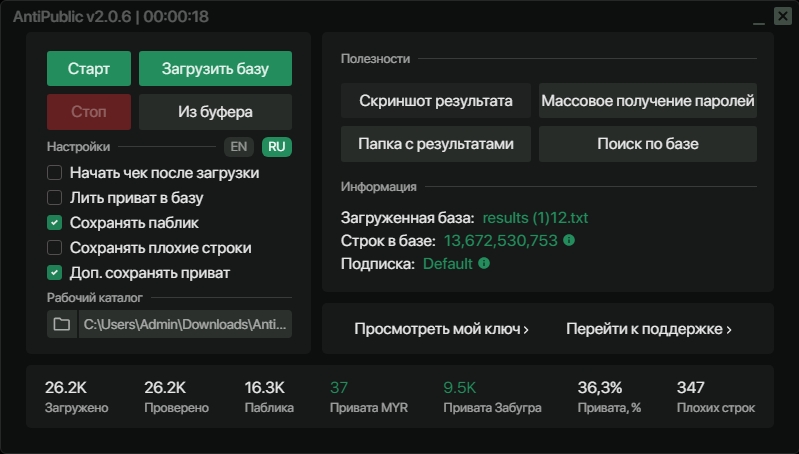Enable "Начать чек после загрузки" checkbox

[55, 173]
